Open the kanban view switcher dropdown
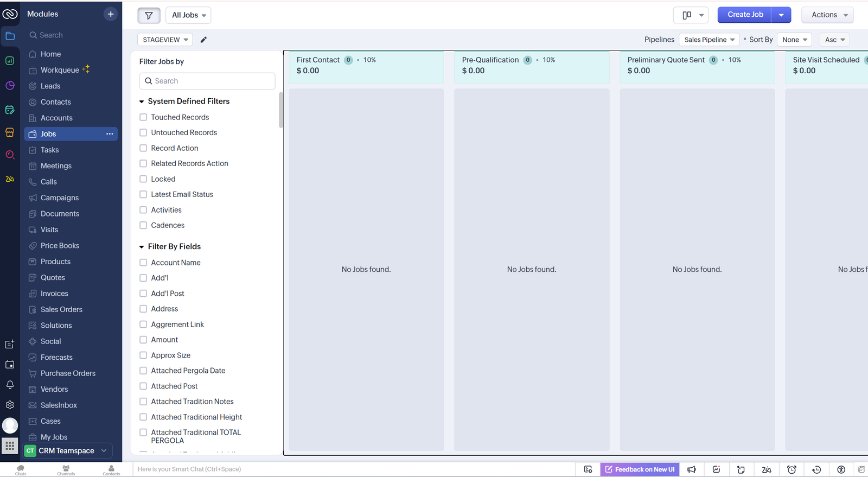The image size is (868, 477). [x=691, y=15]
